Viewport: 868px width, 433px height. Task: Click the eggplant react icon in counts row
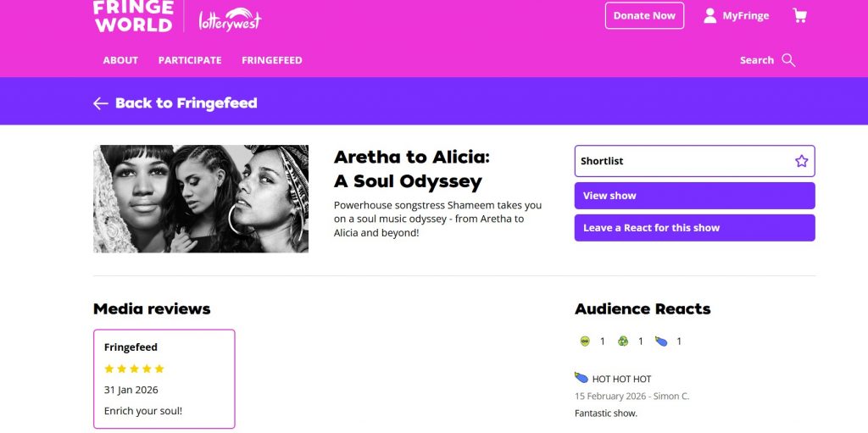coord(661,341)
